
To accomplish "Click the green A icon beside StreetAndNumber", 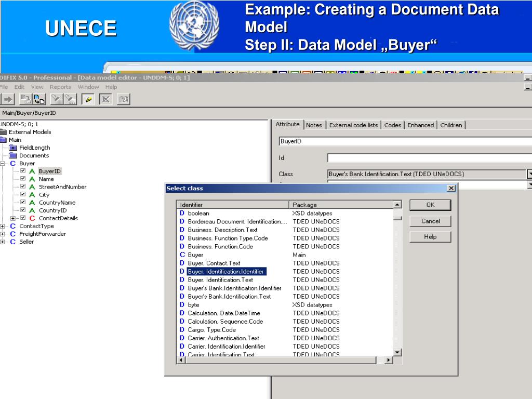I will pos(32,187).
